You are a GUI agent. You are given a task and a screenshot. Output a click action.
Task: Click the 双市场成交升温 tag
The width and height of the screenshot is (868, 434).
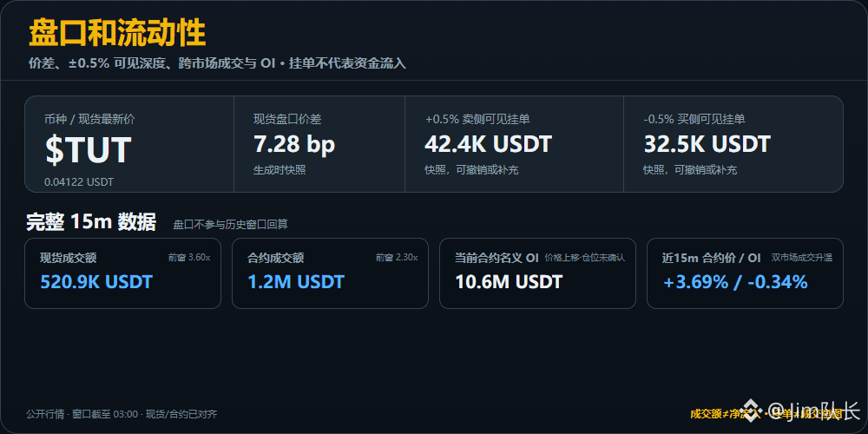tap(802, 258)
